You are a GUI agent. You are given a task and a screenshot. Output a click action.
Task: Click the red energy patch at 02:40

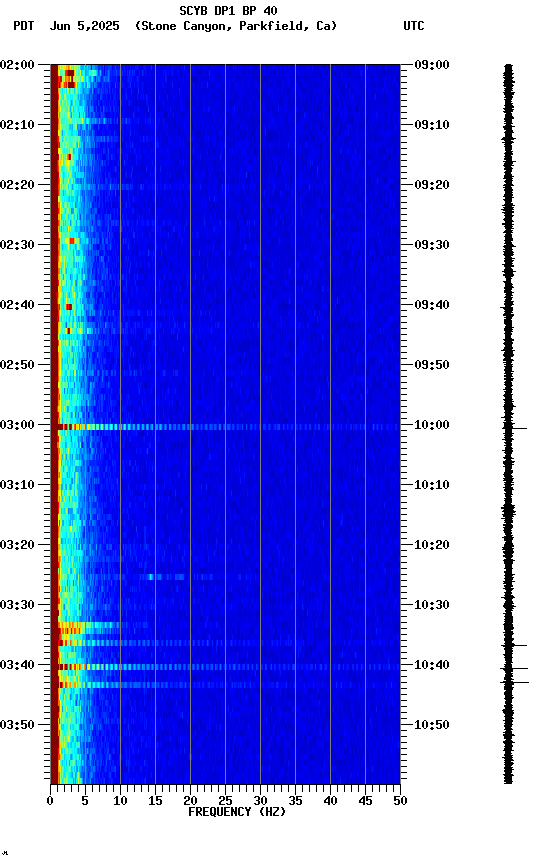69,307
